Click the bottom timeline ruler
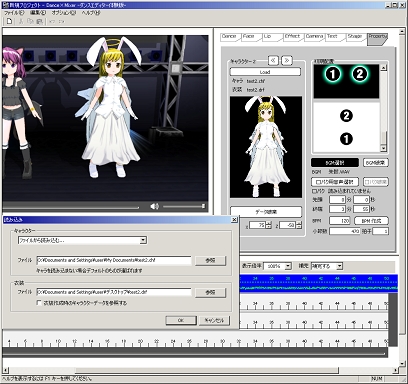The height and width of the screenshot is (384, 408). tap(195, 342)
